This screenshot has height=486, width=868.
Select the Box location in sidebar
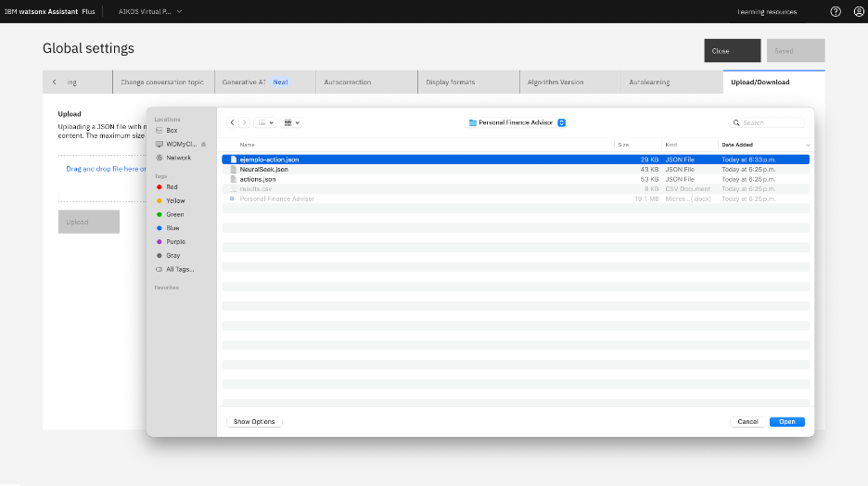pyautogui.click(x=172, y=131)
